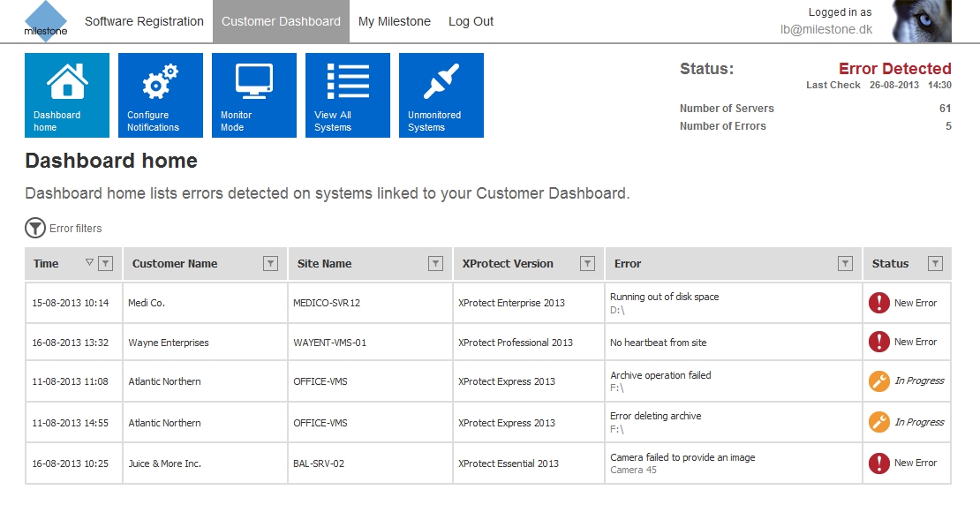
Task: Click site name MEDICO-SVR12
Action: [327, 303]
